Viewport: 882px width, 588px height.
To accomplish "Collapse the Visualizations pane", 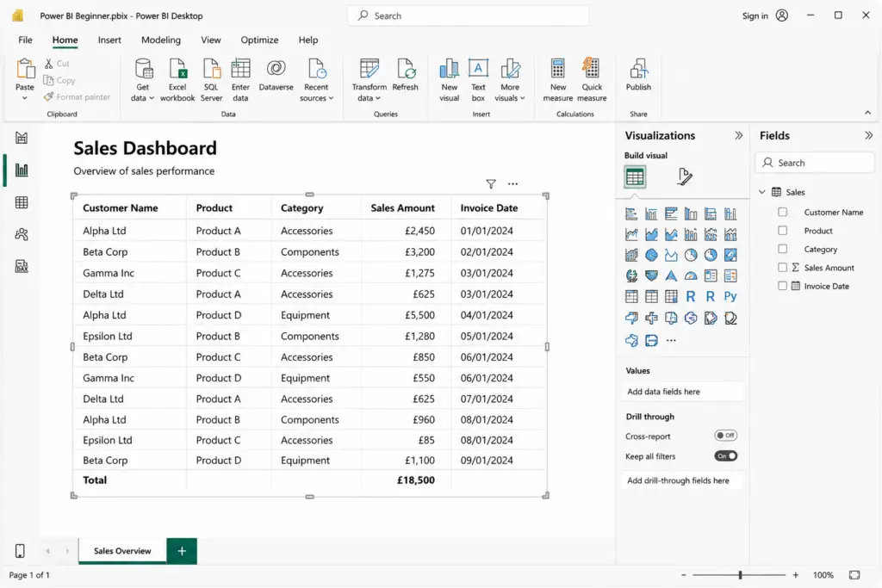I will coord(738,135).
